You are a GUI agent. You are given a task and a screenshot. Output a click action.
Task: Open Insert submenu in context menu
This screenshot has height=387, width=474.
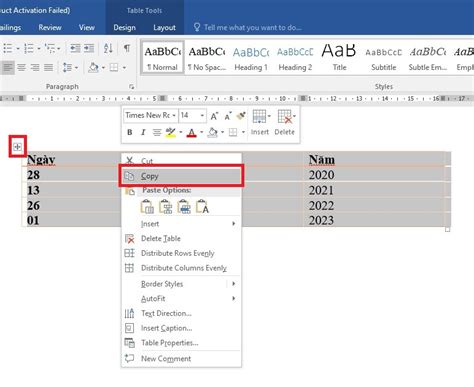click(181, 224)
